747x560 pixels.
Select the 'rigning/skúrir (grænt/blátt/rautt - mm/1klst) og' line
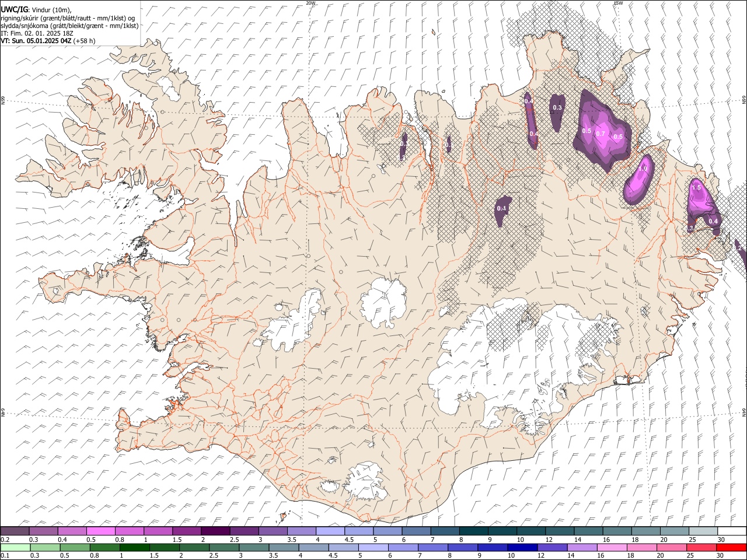[x=68, y=17]
